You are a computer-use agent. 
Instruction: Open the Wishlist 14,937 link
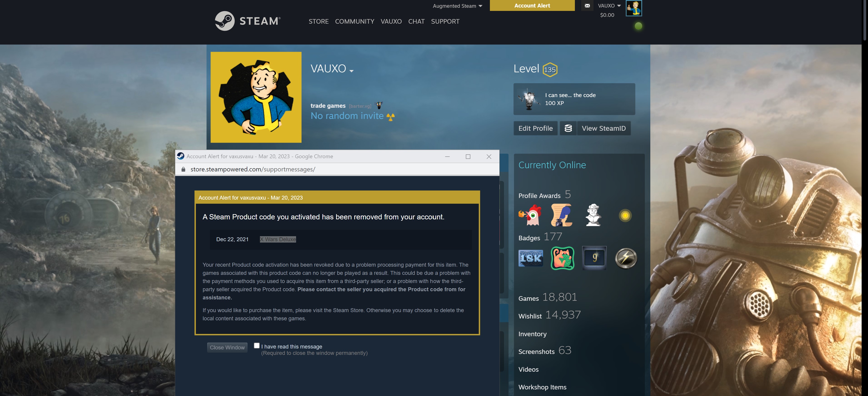pos(549,315)
